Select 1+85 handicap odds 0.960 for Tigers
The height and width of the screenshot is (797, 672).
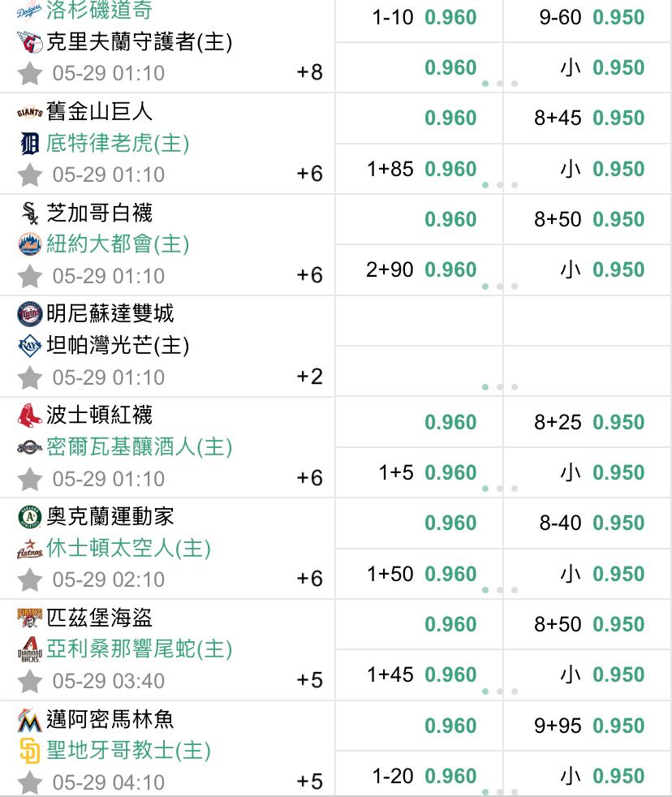point(420,169)
